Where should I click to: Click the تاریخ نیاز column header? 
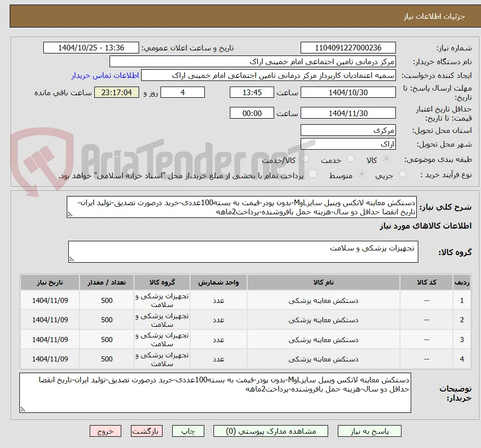50,282
